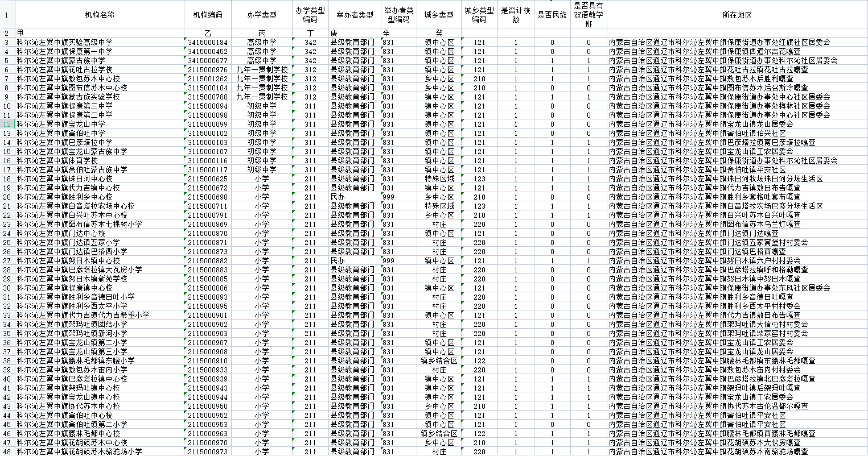Select the row 48 header number
The width and height of the screenshot is (868, 456).
7,451
